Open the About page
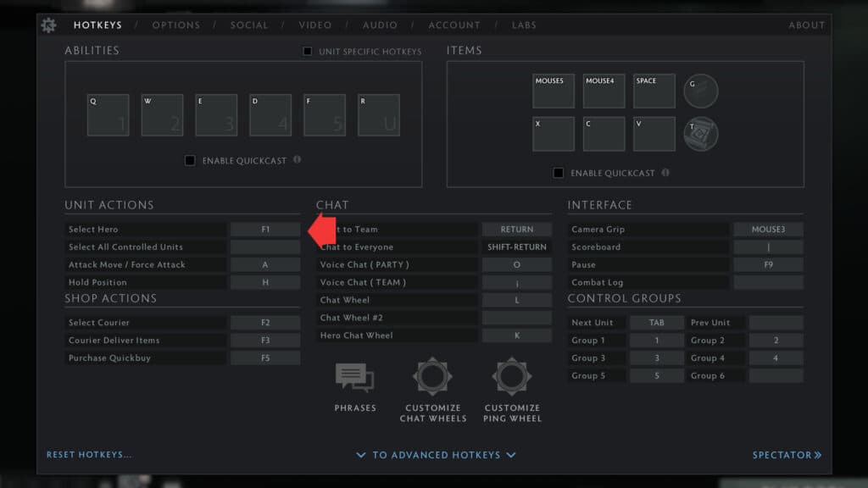Image resolution: width=868 pixels, height=488 pixels. click(x=806, y=25)
